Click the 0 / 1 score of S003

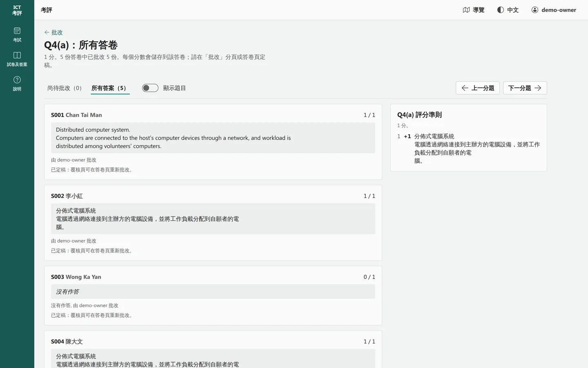pyautogui.click(x=370, y=277)
